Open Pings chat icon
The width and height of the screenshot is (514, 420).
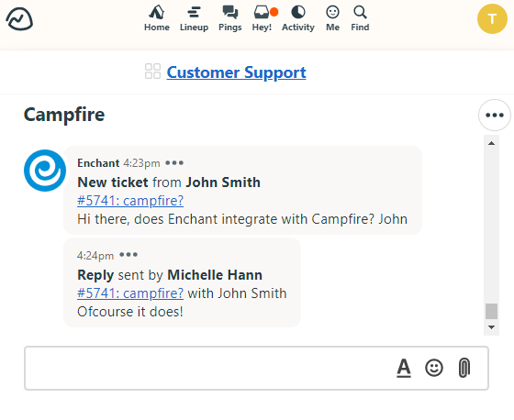(230, 18)
